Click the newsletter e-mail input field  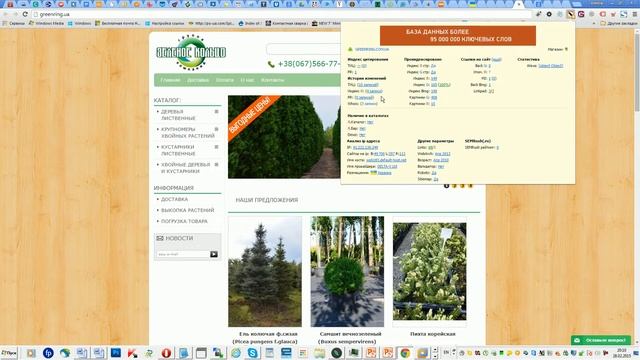pos(182,254)
